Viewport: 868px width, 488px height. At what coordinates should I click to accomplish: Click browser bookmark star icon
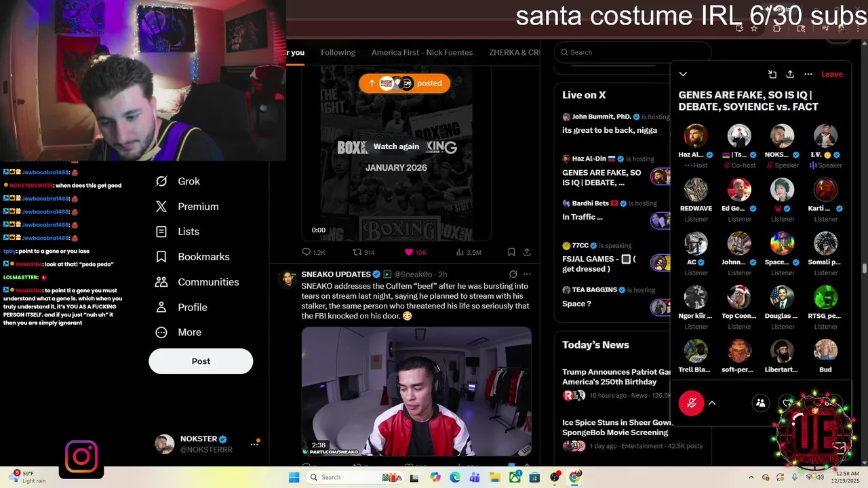pos(754,28)
